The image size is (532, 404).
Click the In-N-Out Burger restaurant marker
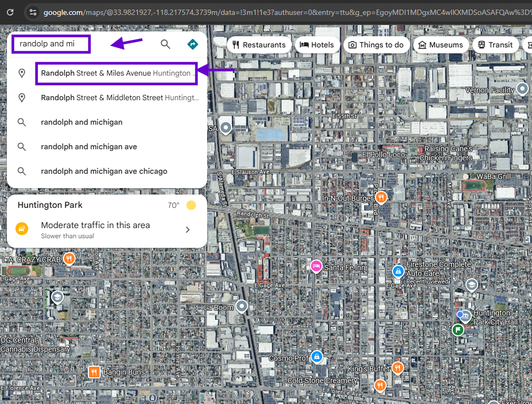pyautogui.click(x=381, y=197)
